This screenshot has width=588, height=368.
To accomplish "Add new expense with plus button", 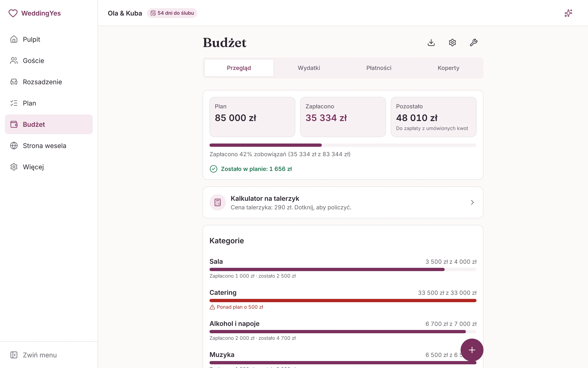I will pyautogui.click(x=472, y=350).
